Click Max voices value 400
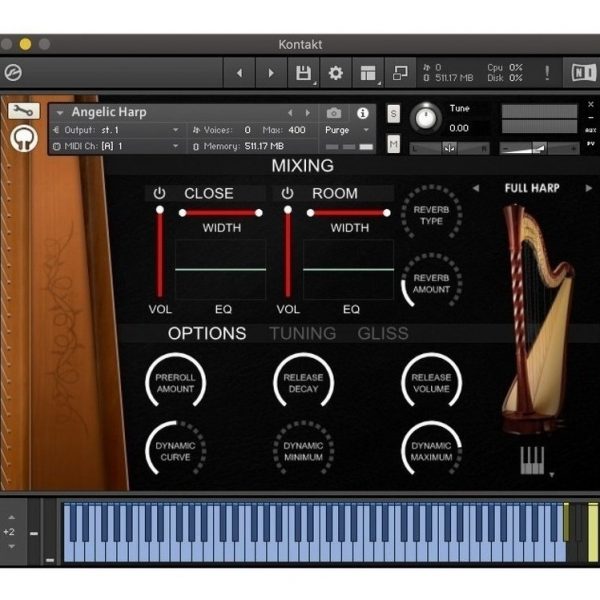Image resolution: width=600 pixels, height=600 pixels. pyautogui.click(x=297, y=130)
